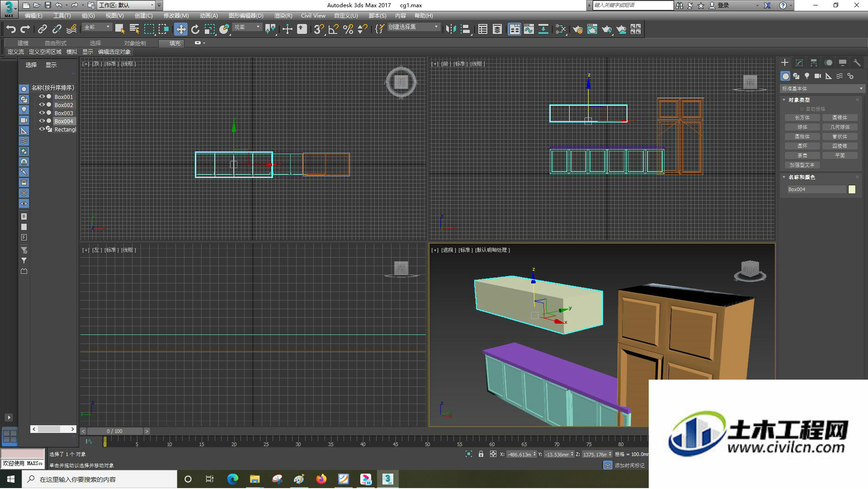
Task: Hide Box001 using its eye icon
Action: (42, 97)
